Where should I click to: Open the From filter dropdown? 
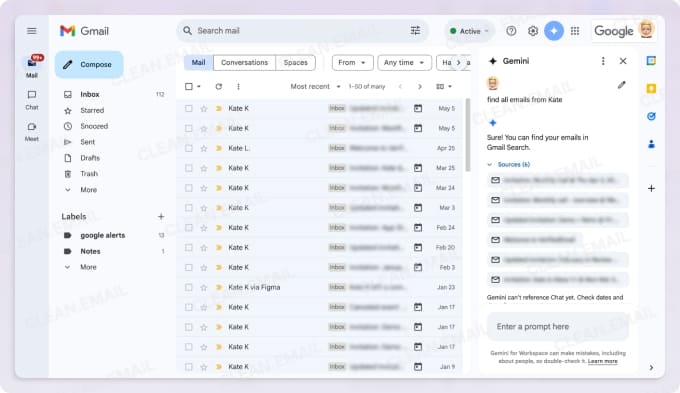point(352,62)
